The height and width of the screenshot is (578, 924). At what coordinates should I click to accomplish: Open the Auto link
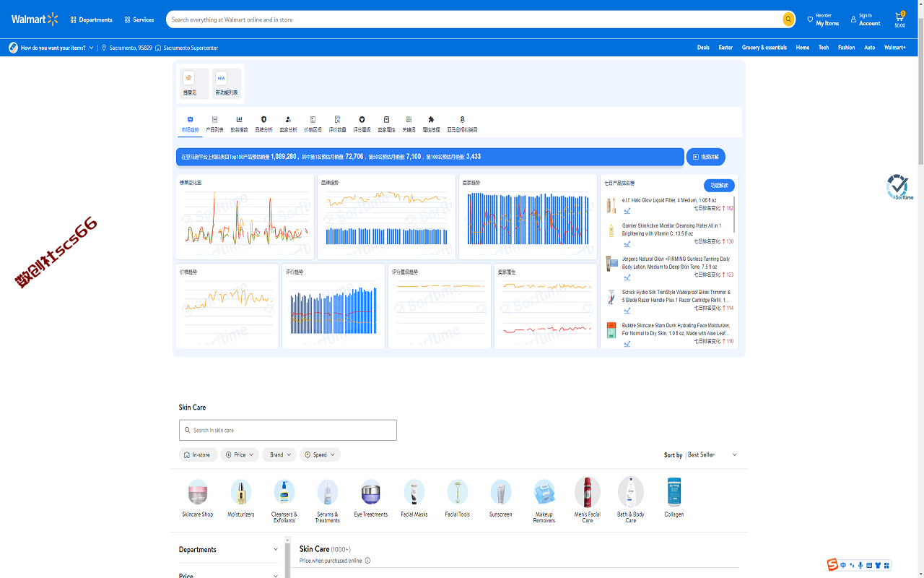(870, 48)
